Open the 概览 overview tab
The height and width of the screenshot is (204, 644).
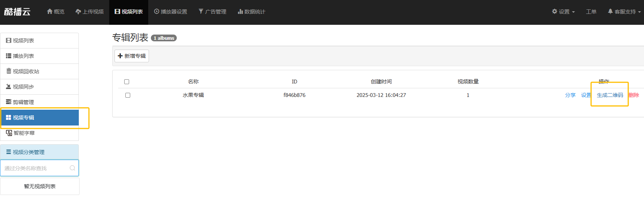(56, 12)
